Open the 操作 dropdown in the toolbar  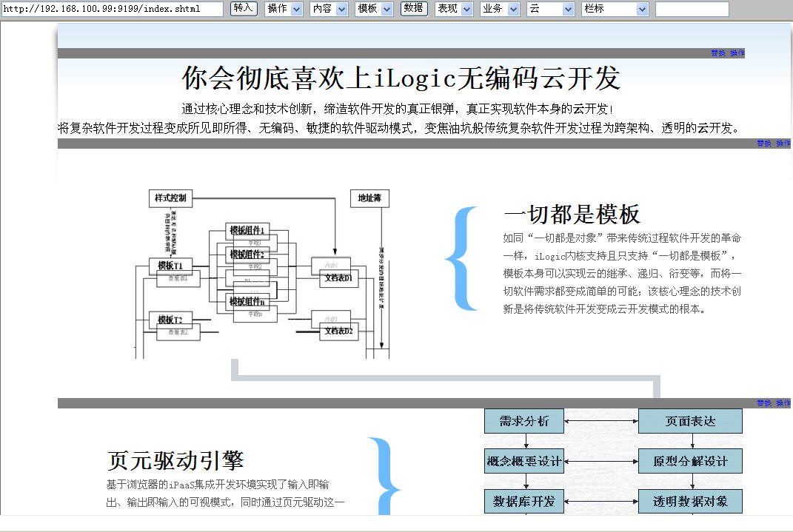(x=284, y=9)
